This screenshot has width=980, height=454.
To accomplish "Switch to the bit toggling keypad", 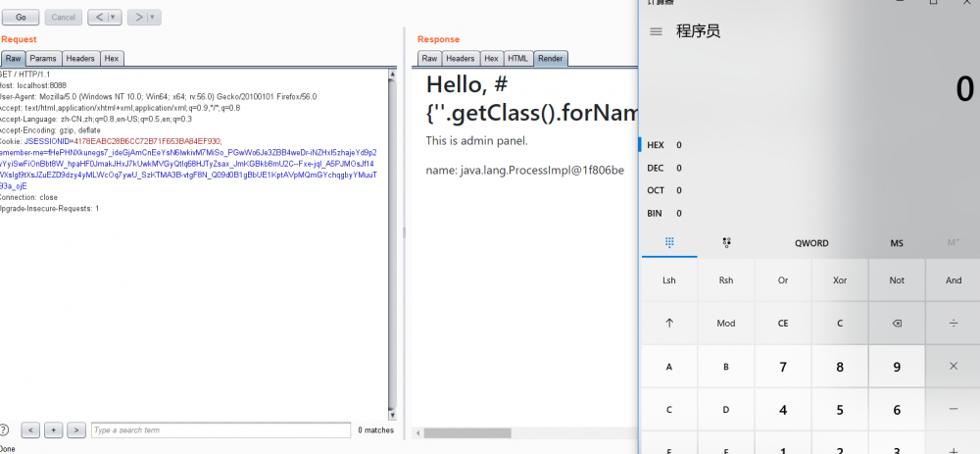I will point(726,242).
